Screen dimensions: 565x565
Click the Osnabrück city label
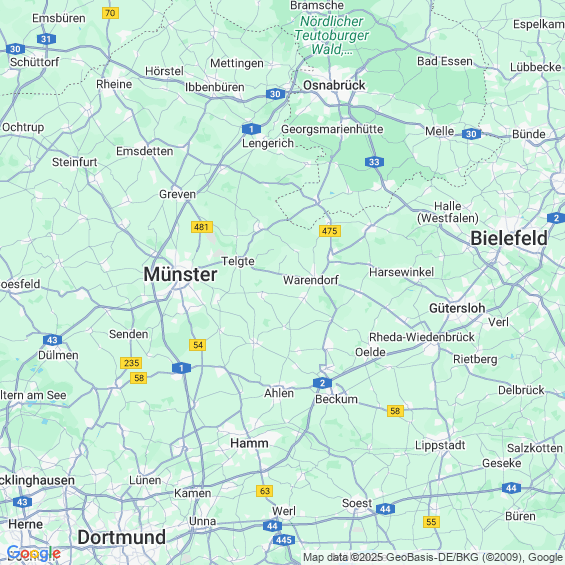coord(334,85)
